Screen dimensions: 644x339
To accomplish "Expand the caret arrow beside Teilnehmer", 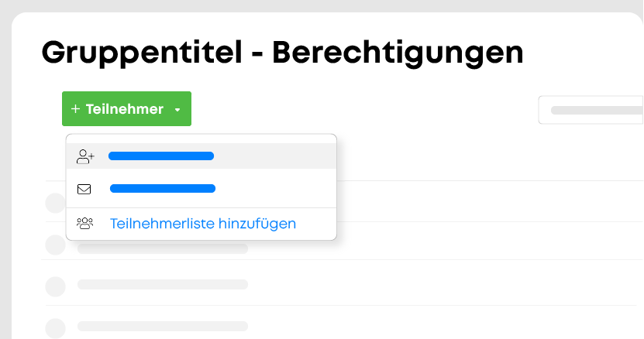I will (177, 110).
